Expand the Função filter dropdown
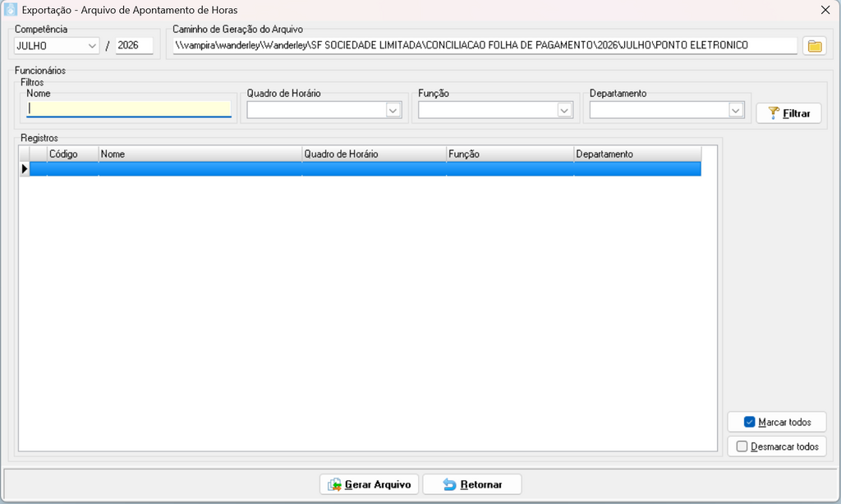This screenshot has height=504, width=841. pyautogui.click(x=564, y=111)
